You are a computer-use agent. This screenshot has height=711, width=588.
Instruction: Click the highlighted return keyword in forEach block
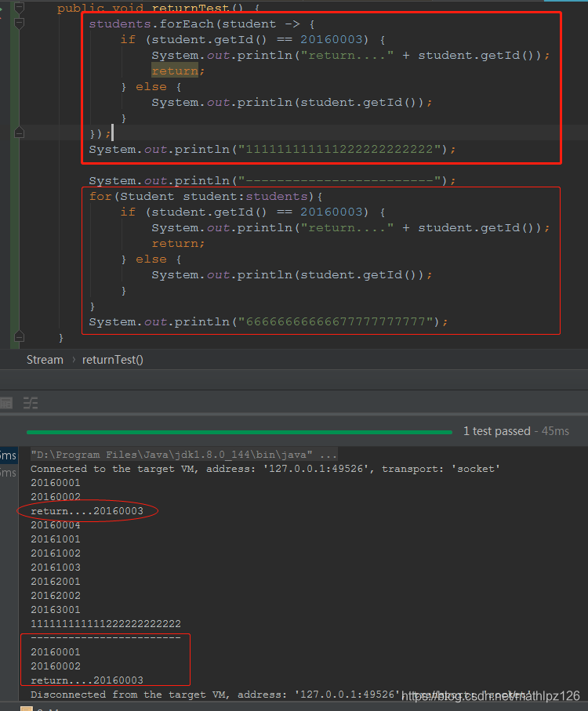pos(174,71)
